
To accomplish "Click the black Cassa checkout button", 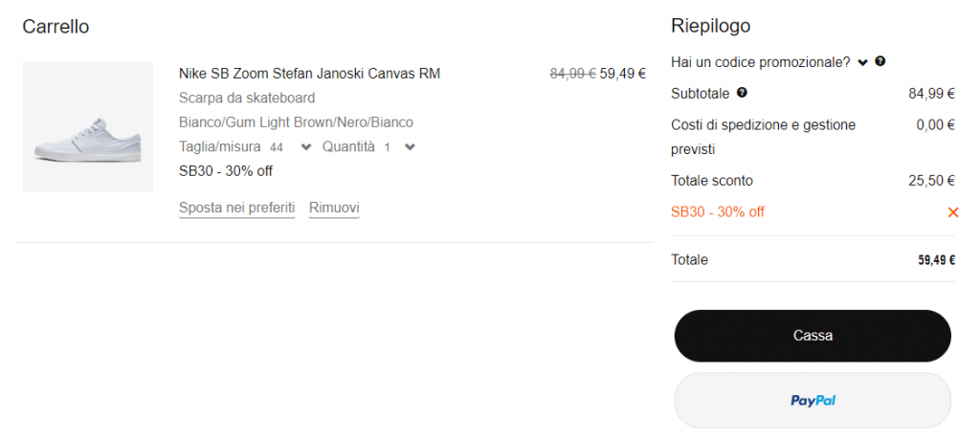I will (x=813, y=336).
